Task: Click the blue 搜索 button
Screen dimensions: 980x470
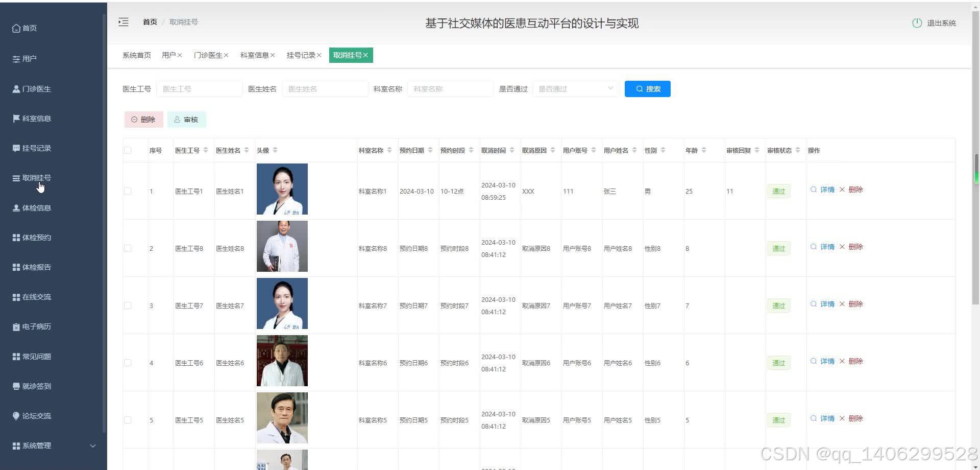Action: [648, 89]
